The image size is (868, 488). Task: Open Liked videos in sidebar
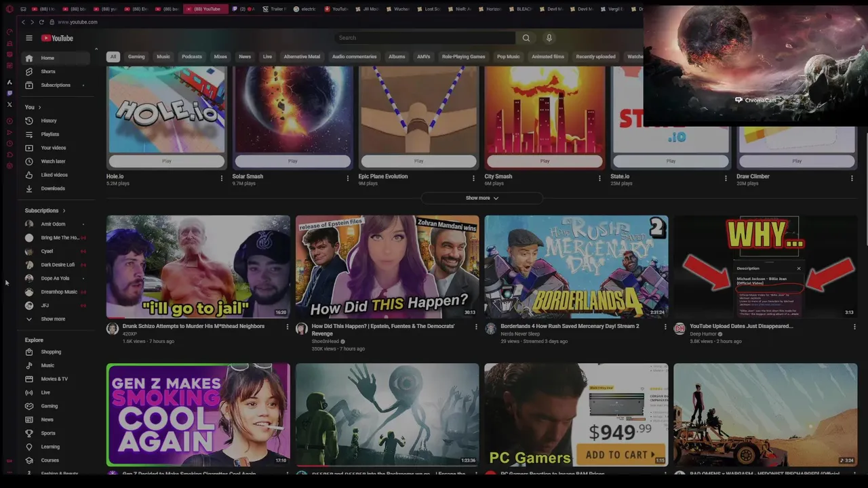pos(56,175)
